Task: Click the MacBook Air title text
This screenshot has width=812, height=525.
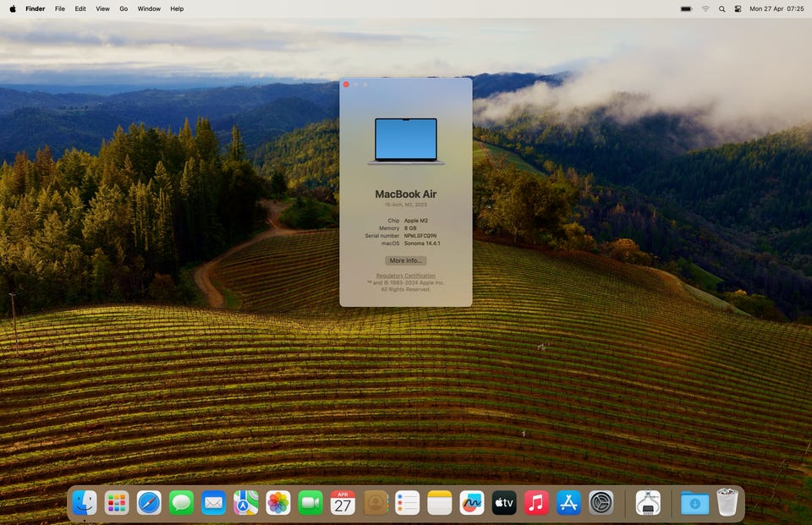Action: (405, 194)
